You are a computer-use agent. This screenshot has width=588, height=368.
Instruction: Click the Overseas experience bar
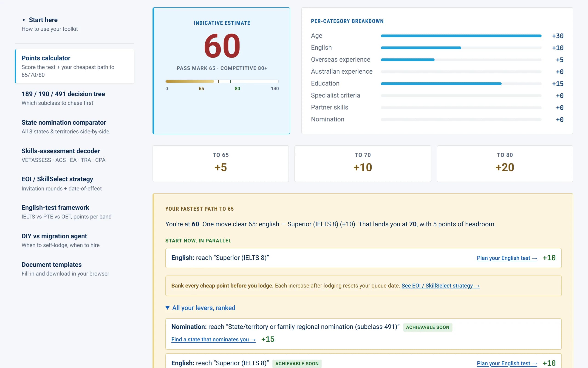pyautogui.click(x=461, y=60)
